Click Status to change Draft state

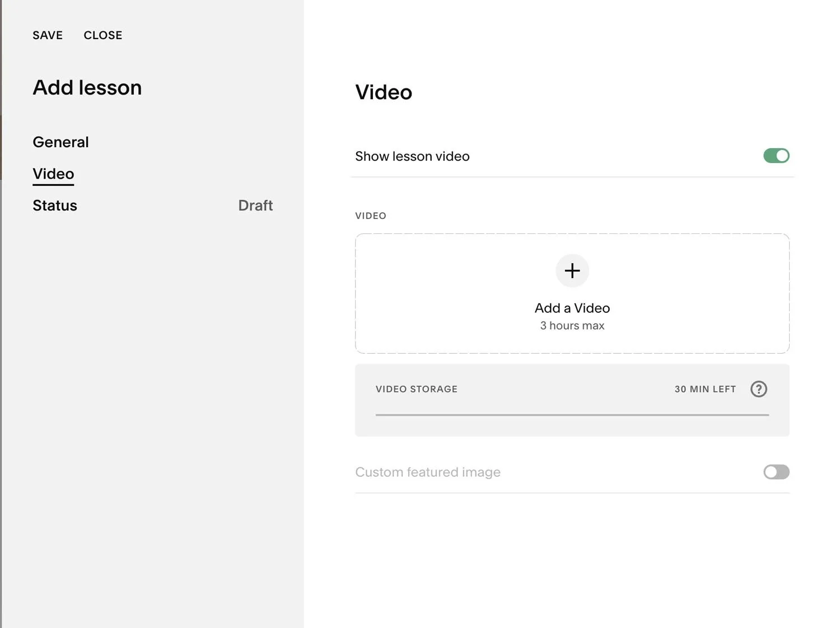(55, 205)
